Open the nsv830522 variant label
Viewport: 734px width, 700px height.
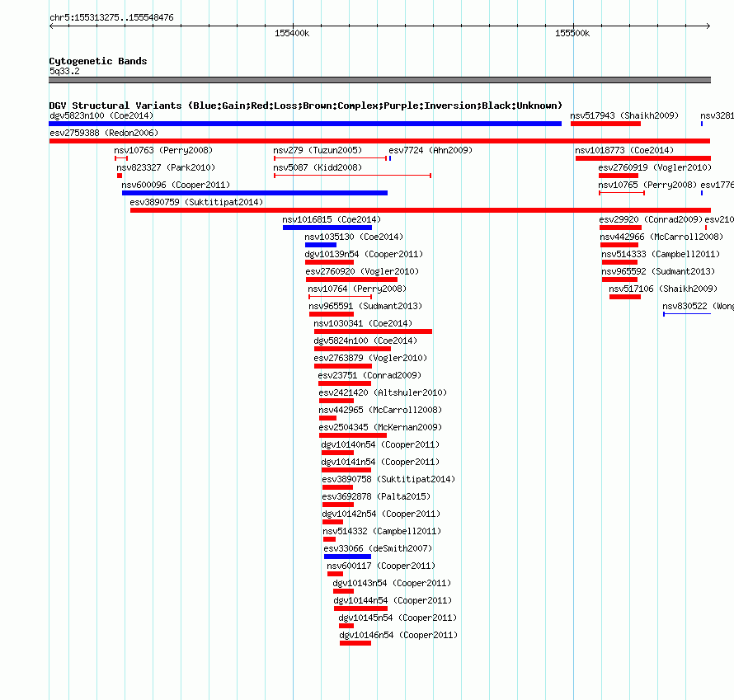click(698, 306)
